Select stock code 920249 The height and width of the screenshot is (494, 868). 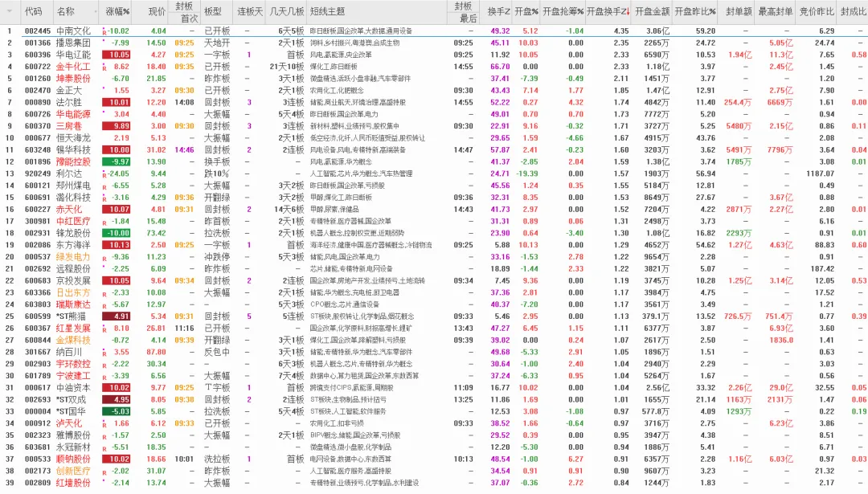[x=38, y=174]
